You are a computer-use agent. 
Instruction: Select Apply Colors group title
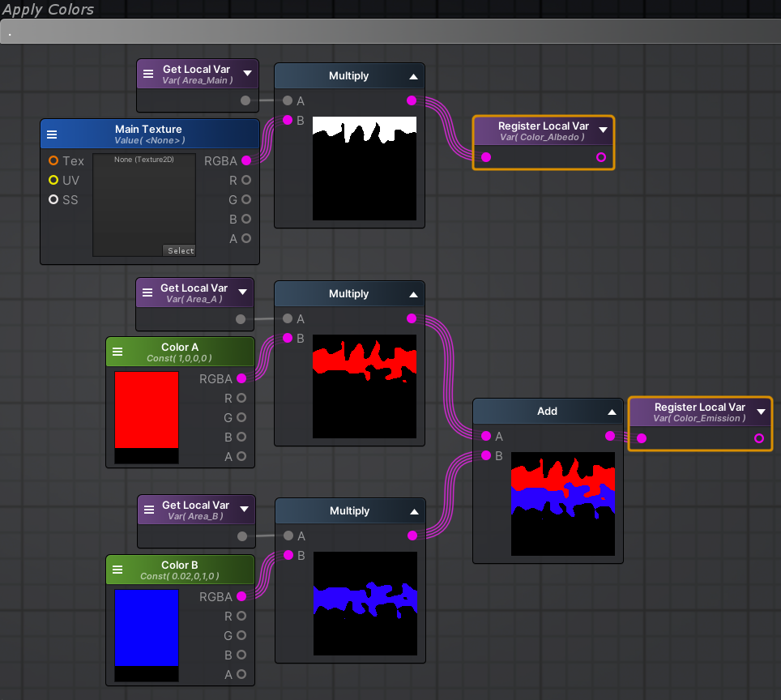tap(49, 10)
